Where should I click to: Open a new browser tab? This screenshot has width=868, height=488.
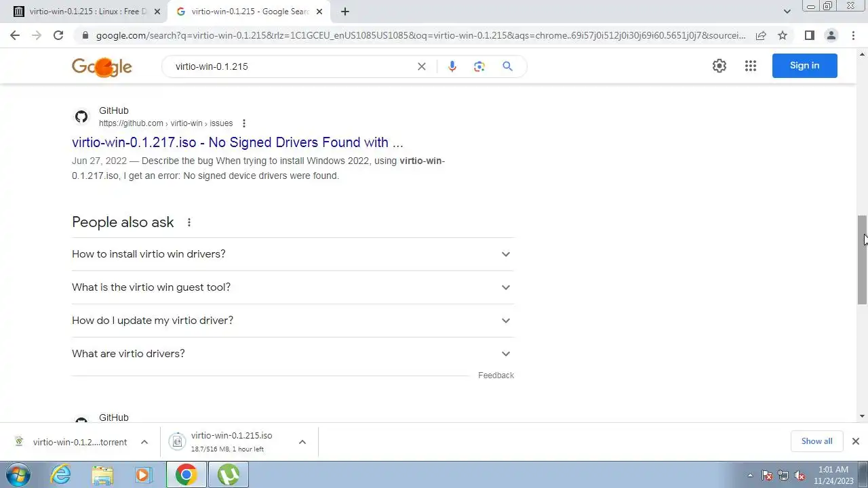344,12
